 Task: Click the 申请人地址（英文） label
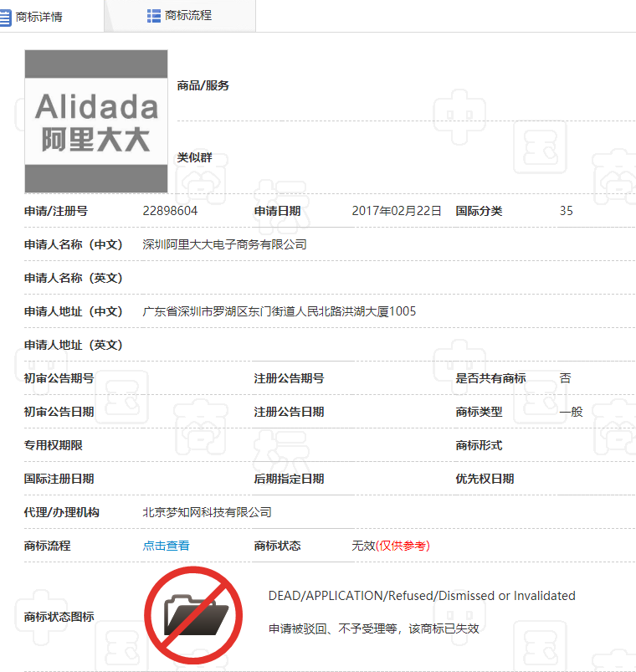pos(74,345)
